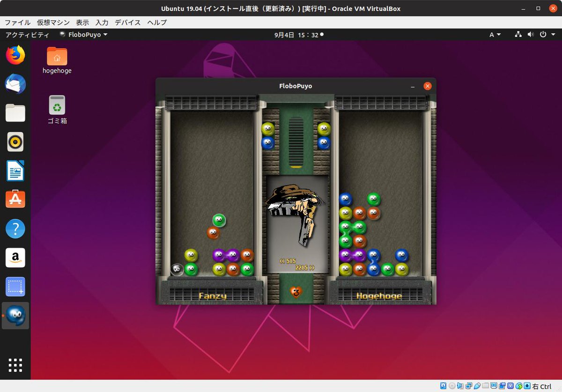
Task: Click the grey neutral puyo in Fanzy's field
Action: click(x=177, y=269)
